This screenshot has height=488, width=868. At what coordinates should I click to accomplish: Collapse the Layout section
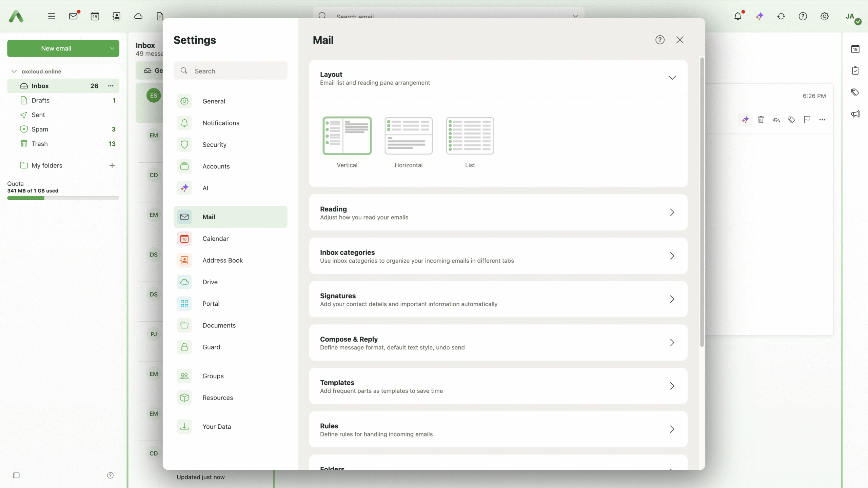tap(672, 78)
